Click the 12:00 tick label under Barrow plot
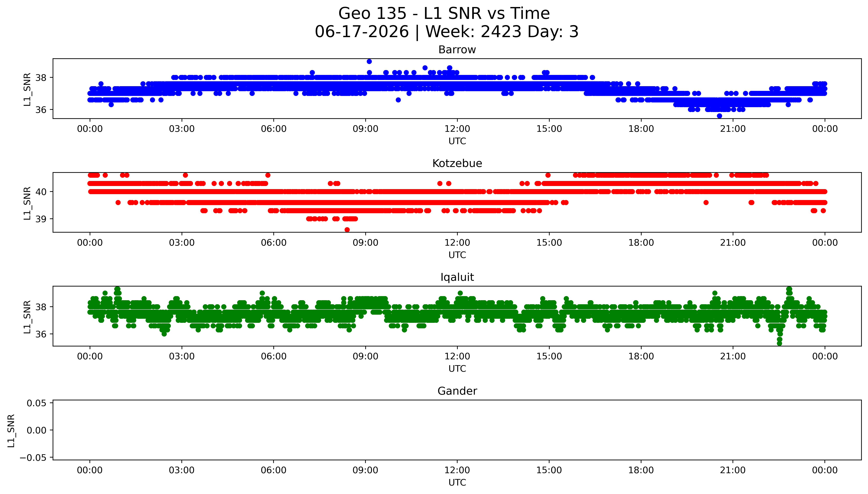Screen dimensions: 868x494 click(x=457, y=129)
